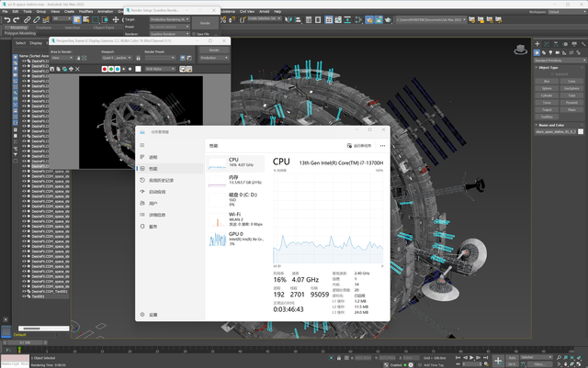Open Render Preset dropdown in frame window
This screenshot has height=368, width=588.
(x=160, y=58)
